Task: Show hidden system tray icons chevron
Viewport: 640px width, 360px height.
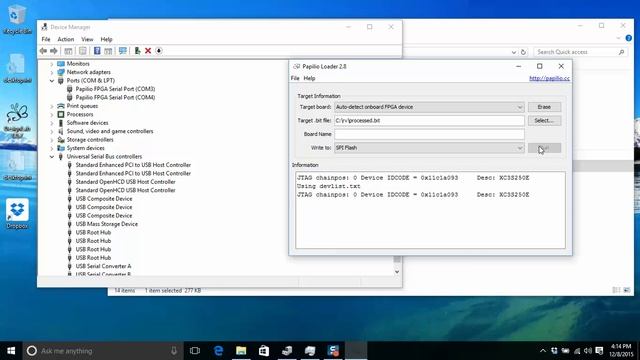Action: [x=542, y=351]
